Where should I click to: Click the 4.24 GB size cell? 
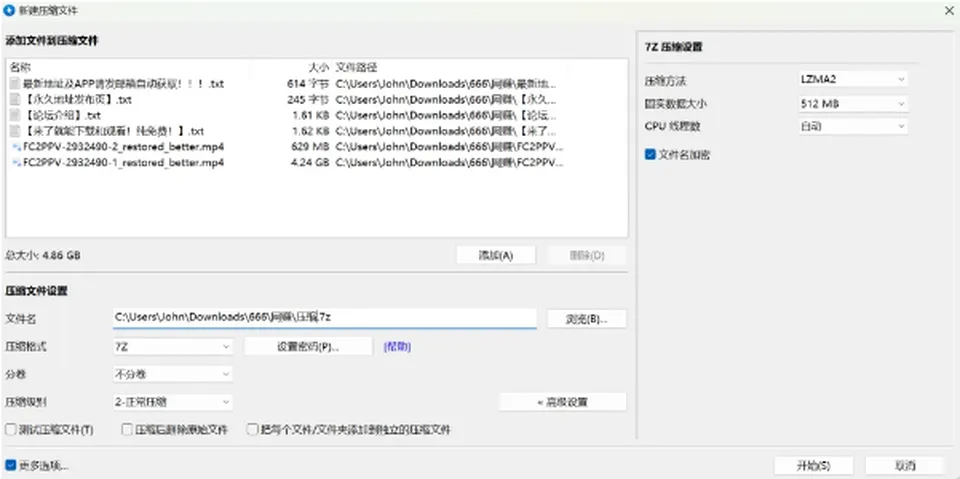(310, 163)
